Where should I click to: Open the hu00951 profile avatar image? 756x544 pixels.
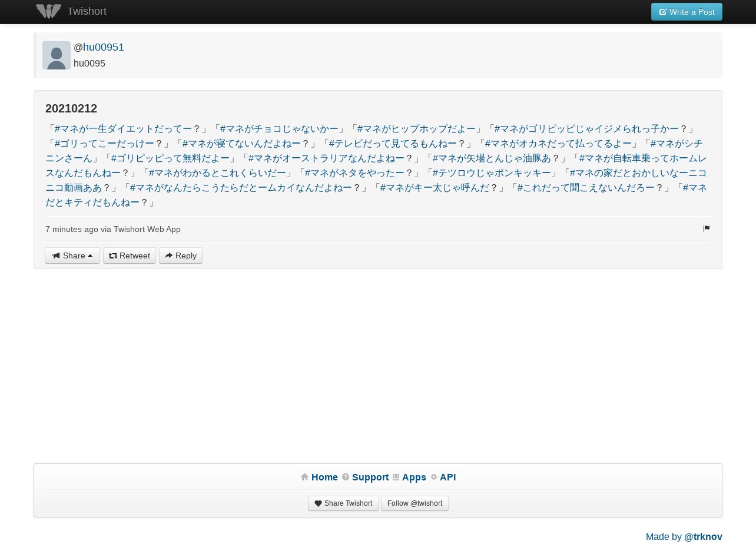[57, 55]
